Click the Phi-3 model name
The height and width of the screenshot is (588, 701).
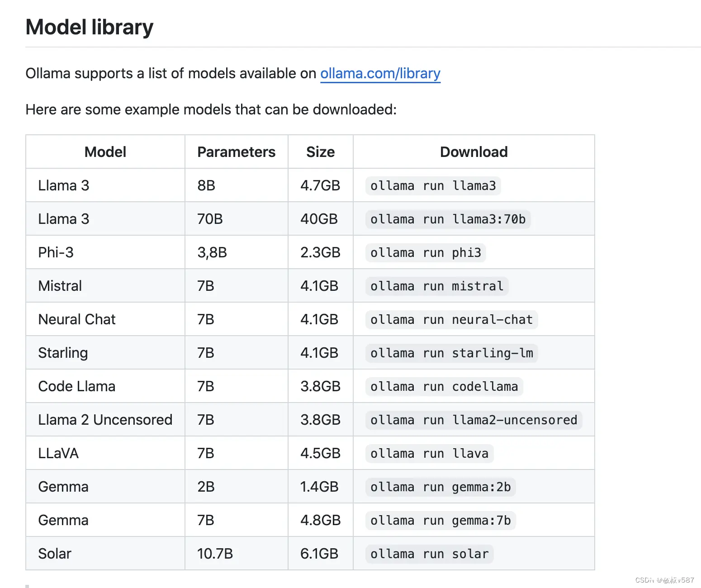[x=56, y=252]
